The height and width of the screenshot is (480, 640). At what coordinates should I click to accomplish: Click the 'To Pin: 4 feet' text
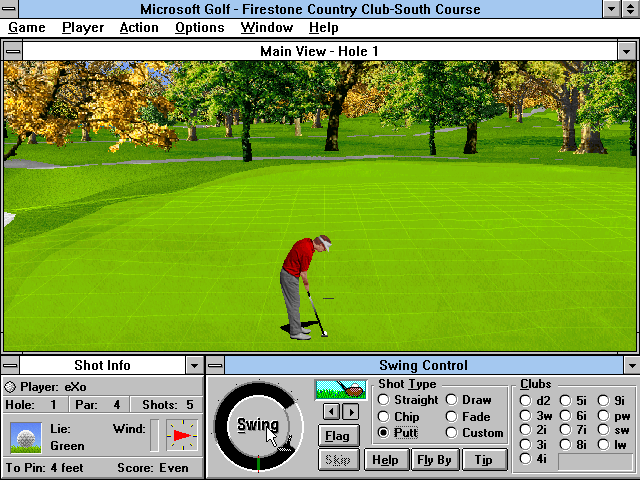point(44,467)
